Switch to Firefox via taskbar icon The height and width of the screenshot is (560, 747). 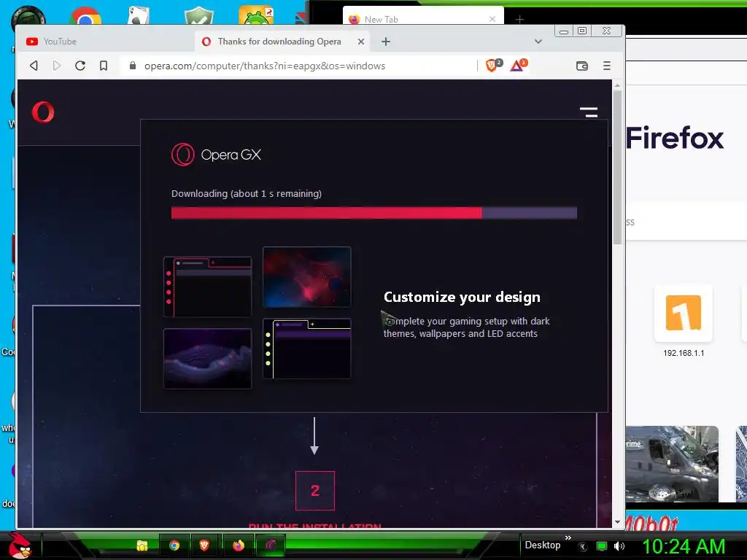(x=239, y=545)
